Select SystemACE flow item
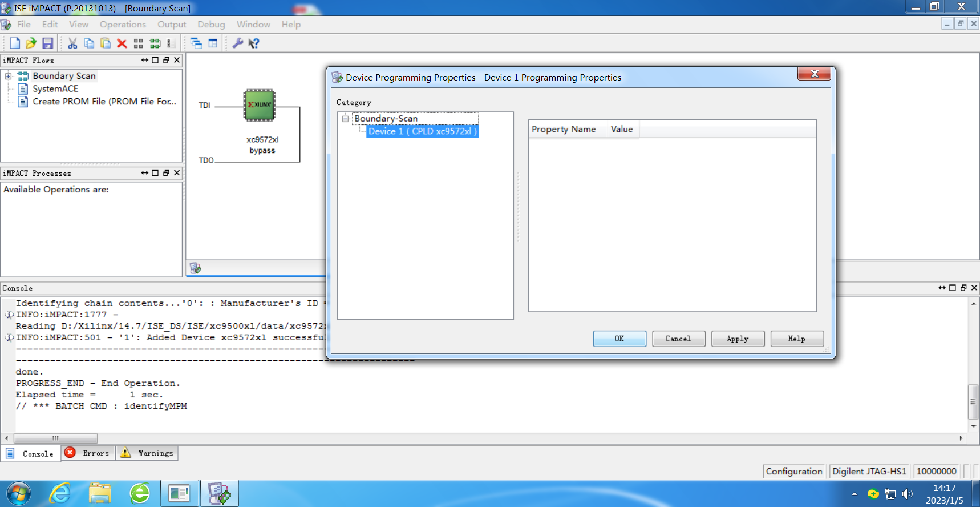 click(55, 88)
